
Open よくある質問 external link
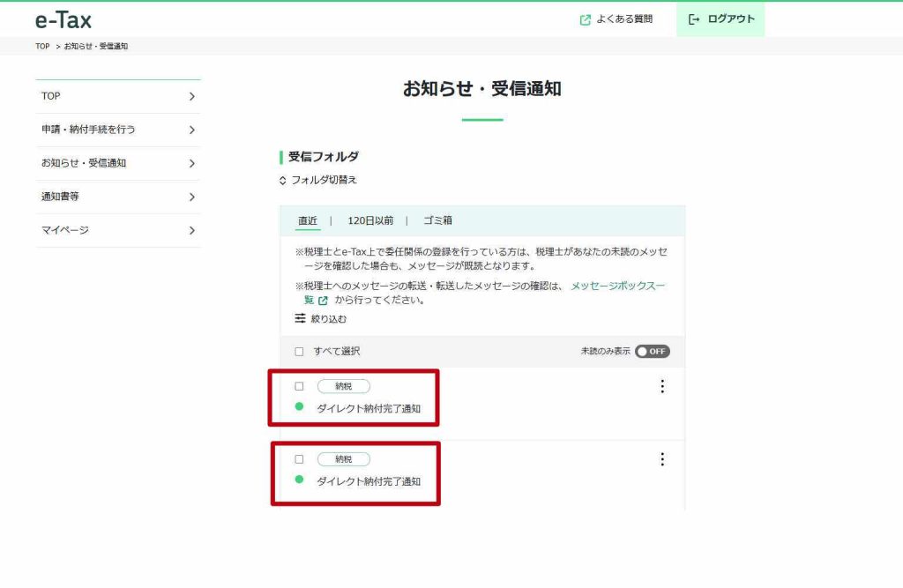pos(616,19)
